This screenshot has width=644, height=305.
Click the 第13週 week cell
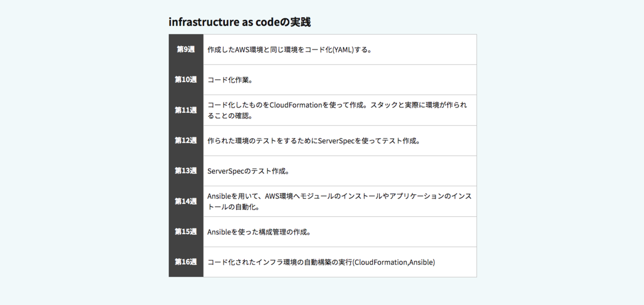186,171
